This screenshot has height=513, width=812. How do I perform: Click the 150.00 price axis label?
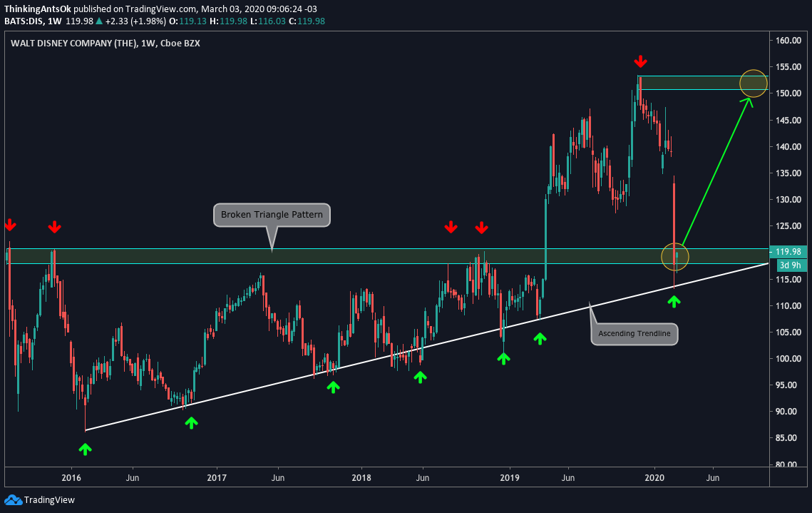pyautogui.click(x=788, y=93)
